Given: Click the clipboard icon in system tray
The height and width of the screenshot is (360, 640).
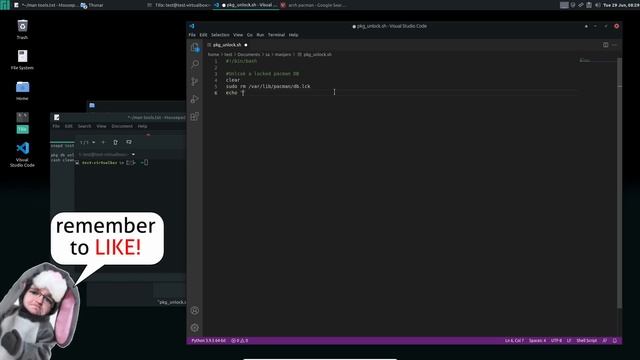Looking at the screenshot, I should (x=589, y=5).
